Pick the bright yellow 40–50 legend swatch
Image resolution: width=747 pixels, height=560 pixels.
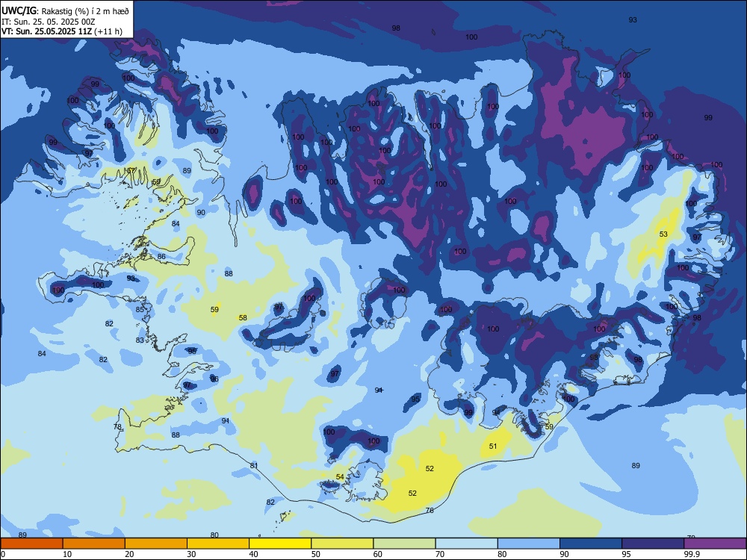(280, 544)
